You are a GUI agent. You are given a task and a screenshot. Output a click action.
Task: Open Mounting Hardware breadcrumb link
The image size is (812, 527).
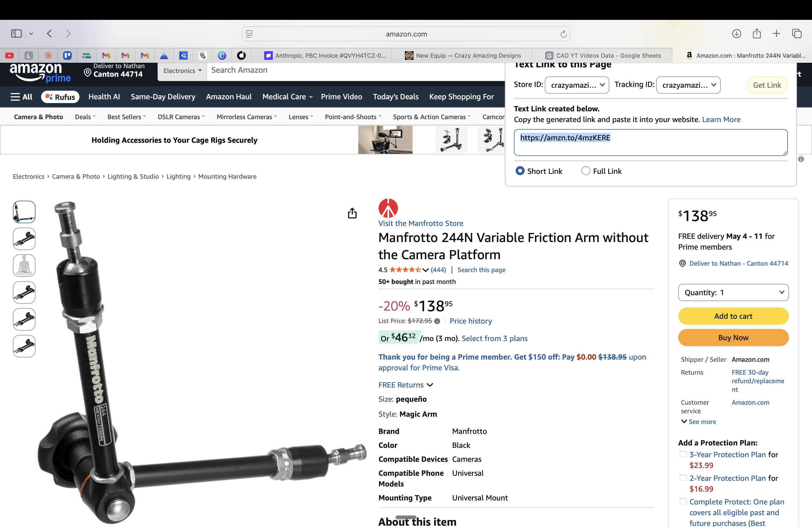click(227, 177)
